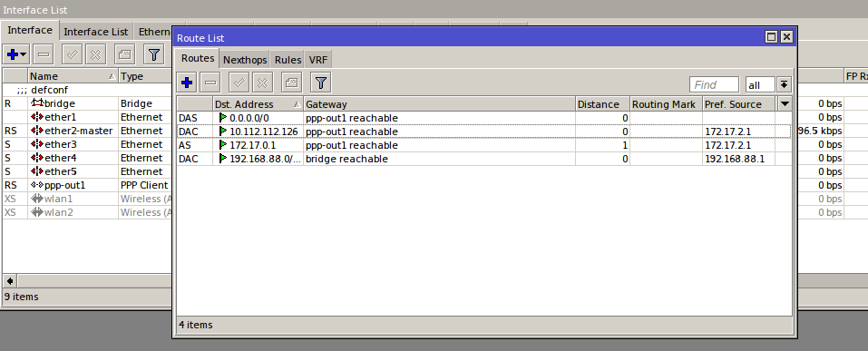Viewport: 868px width, 351px height.
Task: Select ppp-out1 interface icon
Action: [37, 185]
